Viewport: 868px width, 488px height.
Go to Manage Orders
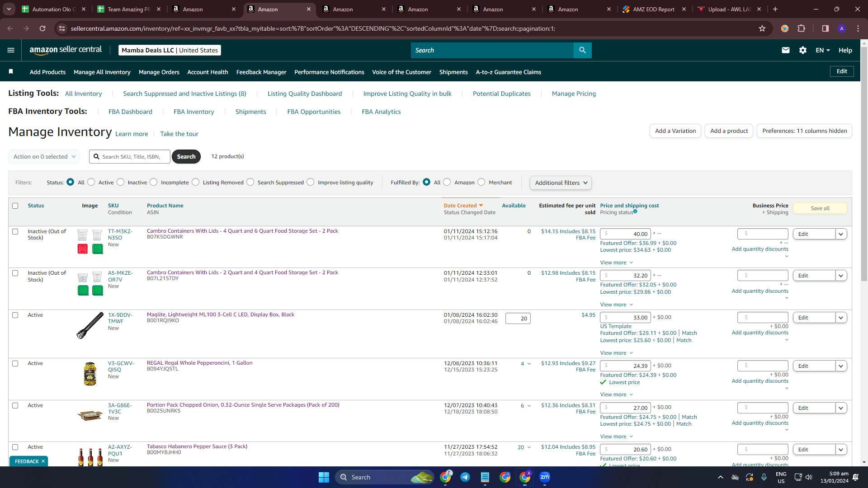point(159,72)
